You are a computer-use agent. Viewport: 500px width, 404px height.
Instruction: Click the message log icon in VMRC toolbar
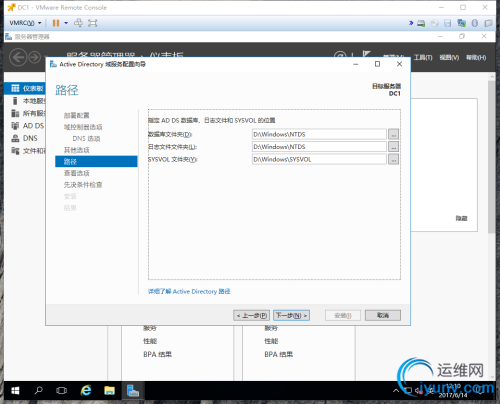pyautogui.click(x=488, y=23)
